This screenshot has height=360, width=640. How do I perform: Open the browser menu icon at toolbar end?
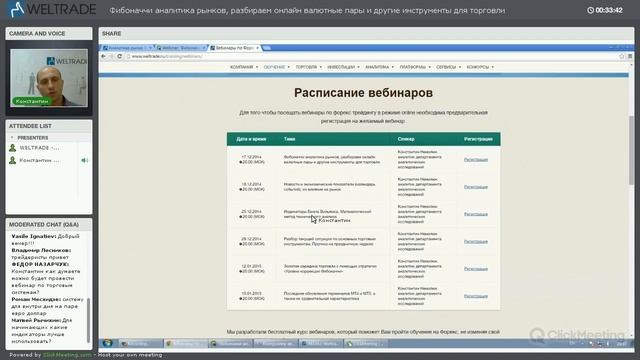click(x=630, y=56)
